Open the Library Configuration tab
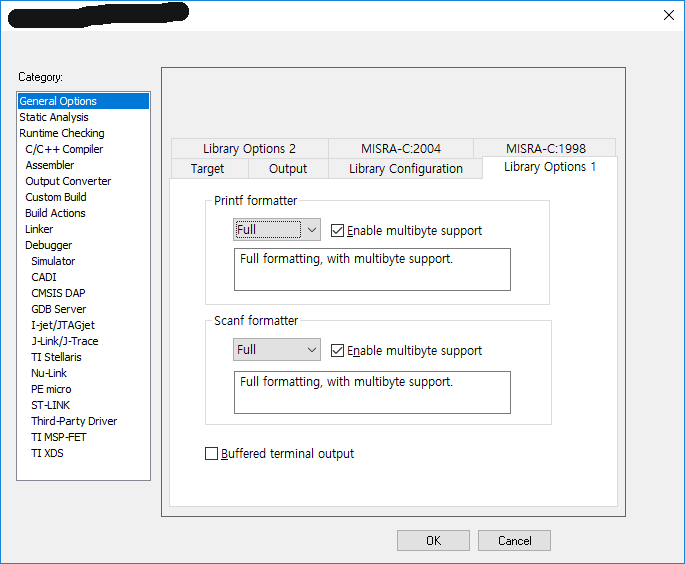The image size is (685, 564). [x=405, y=169]
